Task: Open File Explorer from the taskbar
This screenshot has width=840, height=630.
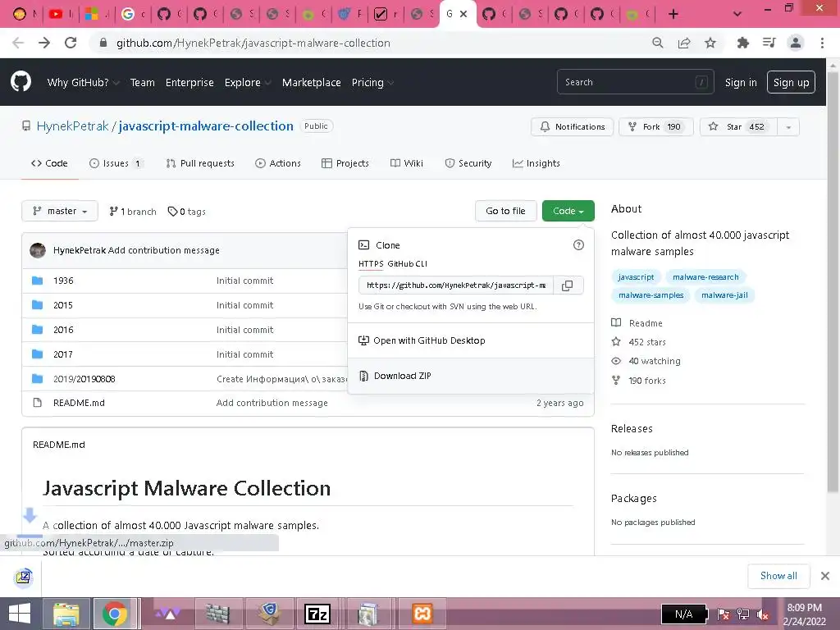Action: pos(66,614)
